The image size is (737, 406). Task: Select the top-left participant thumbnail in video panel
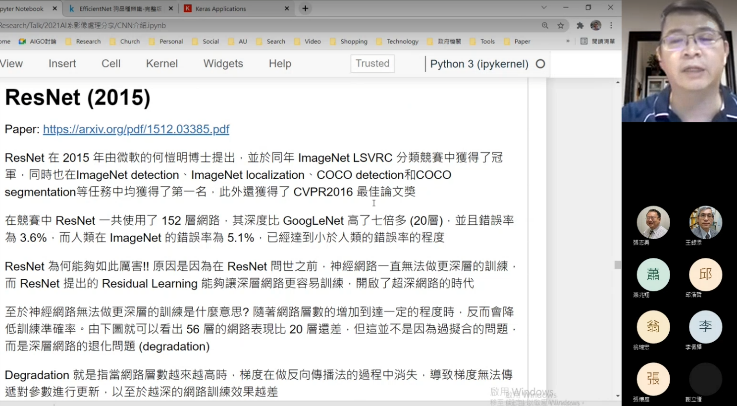[653, 222]
